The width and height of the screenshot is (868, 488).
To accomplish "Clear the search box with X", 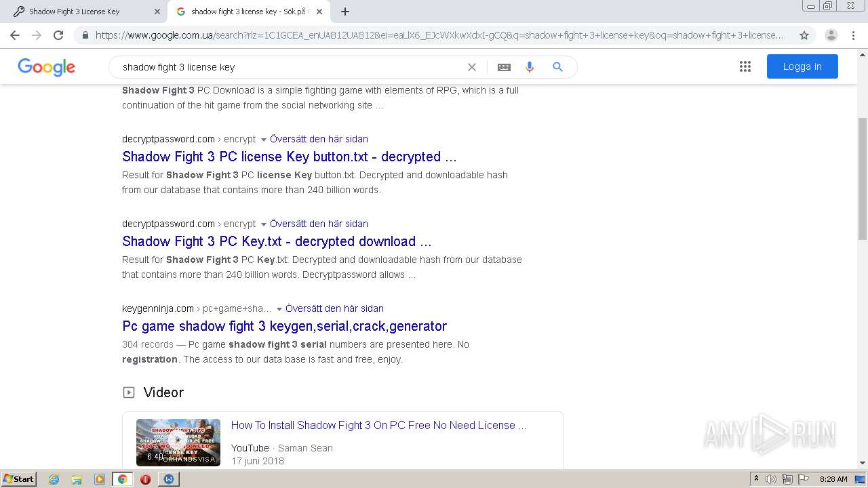I will coord(472,67).
